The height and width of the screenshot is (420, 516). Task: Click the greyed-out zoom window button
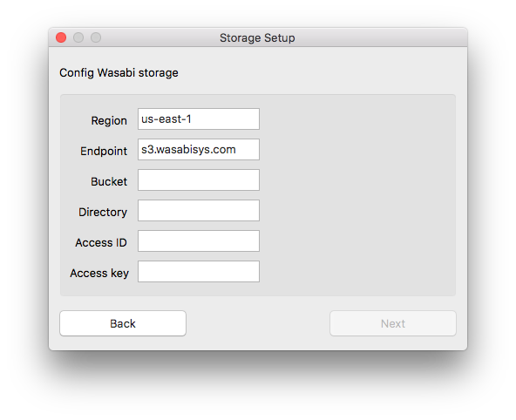coord(96,37)
